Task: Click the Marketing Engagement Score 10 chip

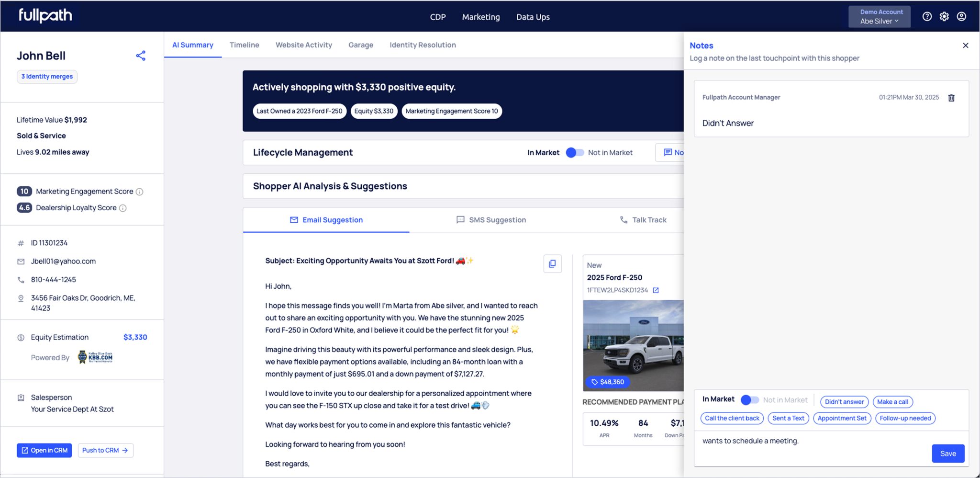Action: (452, 111)
